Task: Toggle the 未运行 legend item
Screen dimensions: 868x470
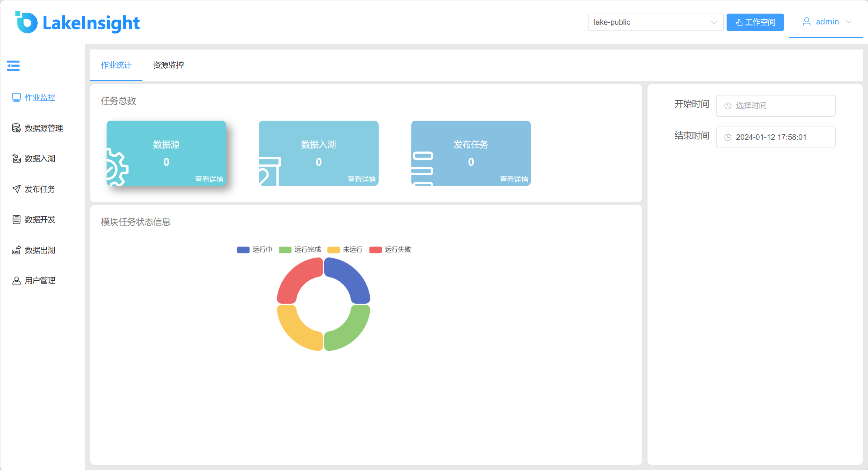Action: (x=345, y=250)
